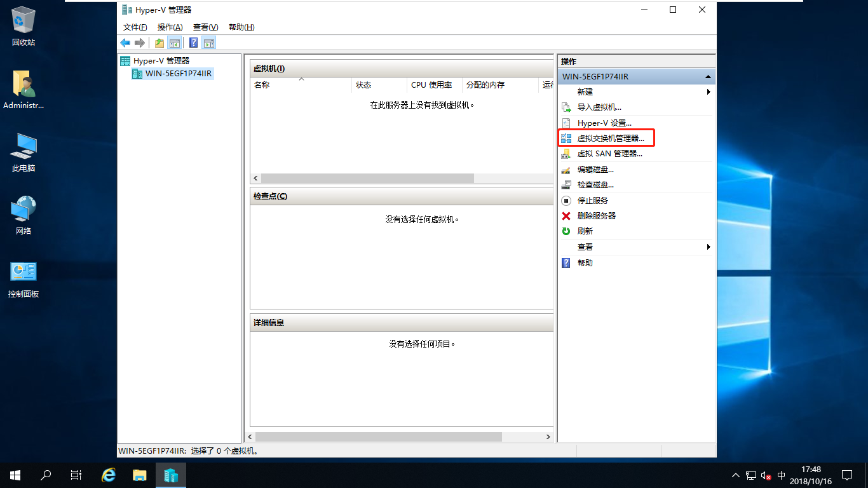Click left arrow of bottom horizontal scrollbar
868x488 pixels.
point(250,437)
